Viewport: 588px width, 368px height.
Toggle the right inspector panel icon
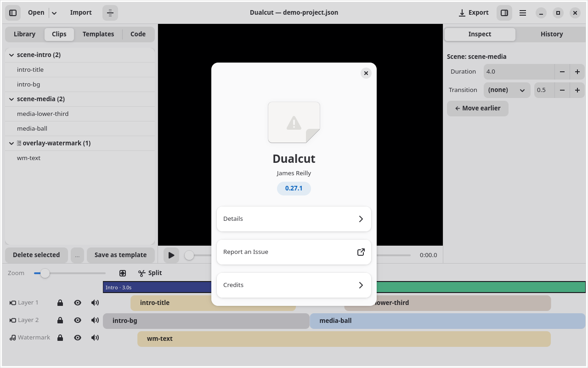504,13
